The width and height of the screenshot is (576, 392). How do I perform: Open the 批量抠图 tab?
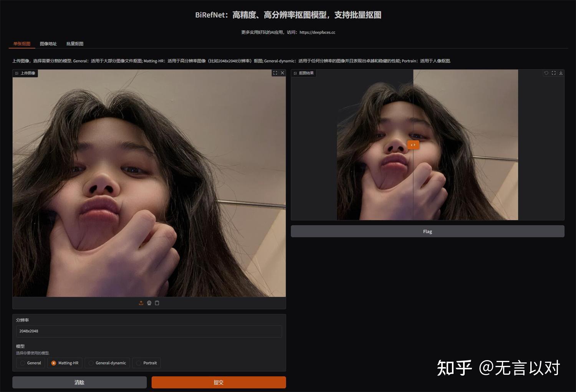74,44
